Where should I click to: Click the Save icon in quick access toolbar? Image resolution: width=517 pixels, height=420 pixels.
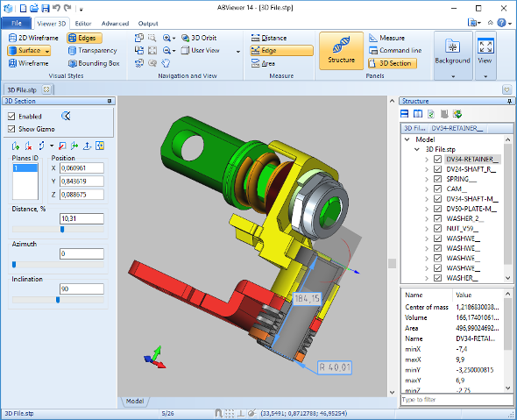46,8
